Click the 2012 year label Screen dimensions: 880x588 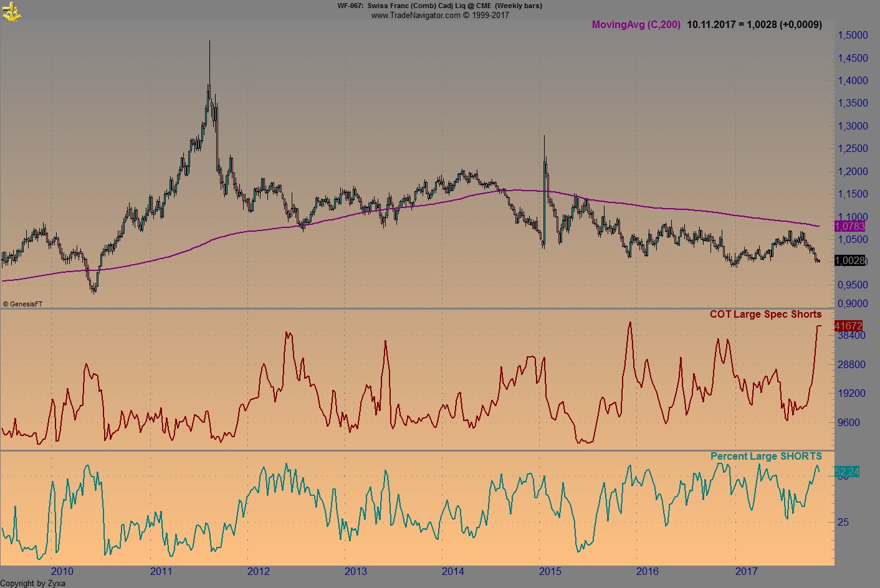259,572
